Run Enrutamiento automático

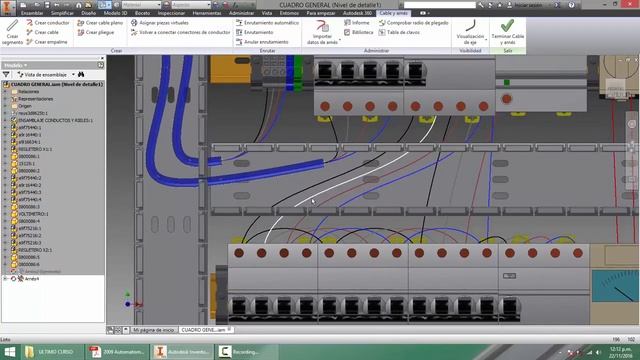coord(267,23)
